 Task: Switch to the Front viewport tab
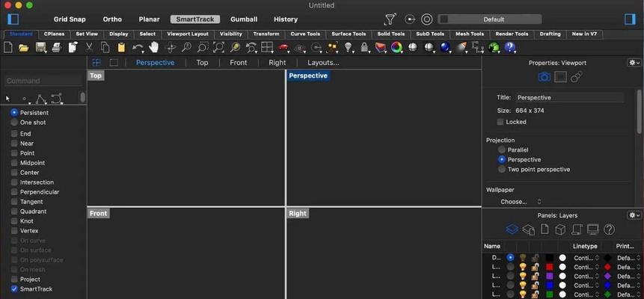[x=238, y=63]
